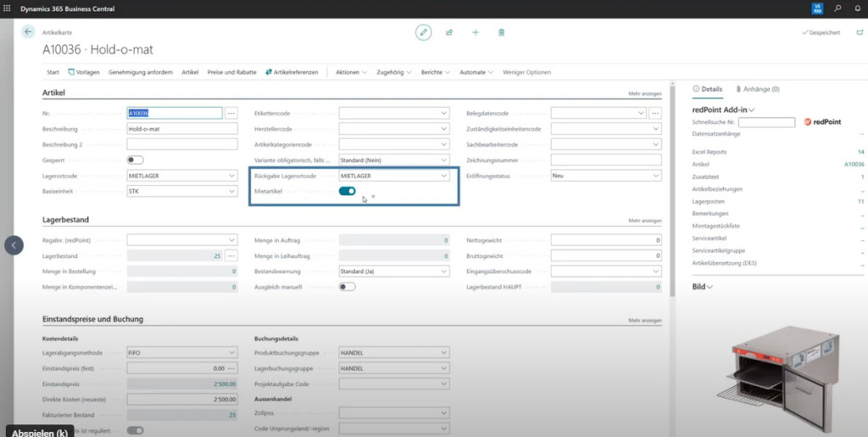868x437 pixels.
Task: Click the Hold-o-mat product image
Action: [x=779, y=378]
